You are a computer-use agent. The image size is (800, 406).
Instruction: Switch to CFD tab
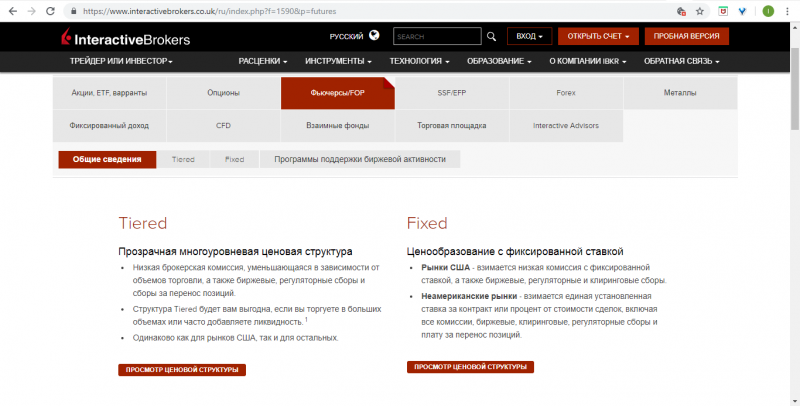223,125
